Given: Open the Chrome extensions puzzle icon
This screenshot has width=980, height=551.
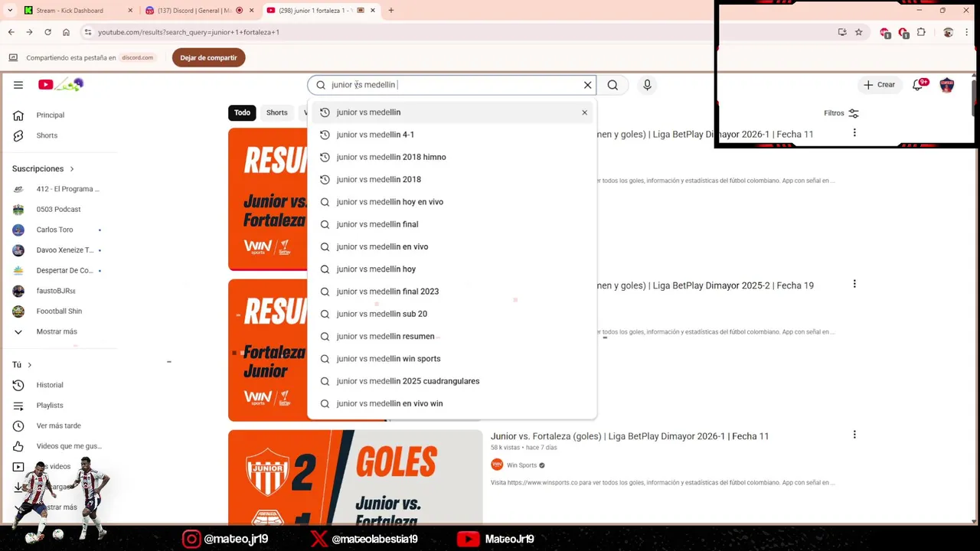Looking at the screenshot, I should 921,32.
